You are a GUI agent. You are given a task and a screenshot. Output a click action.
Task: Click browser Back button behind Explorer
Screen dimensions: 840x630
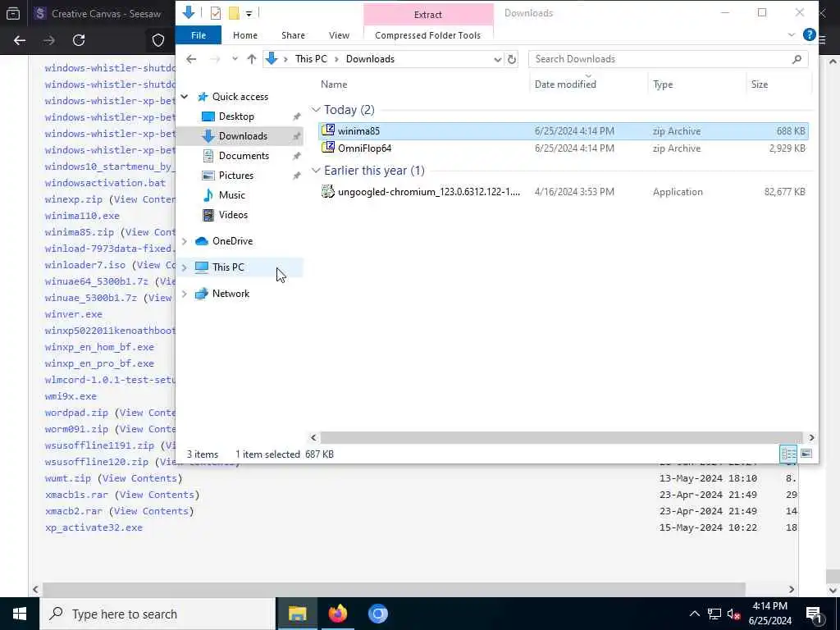click(20, 40)
